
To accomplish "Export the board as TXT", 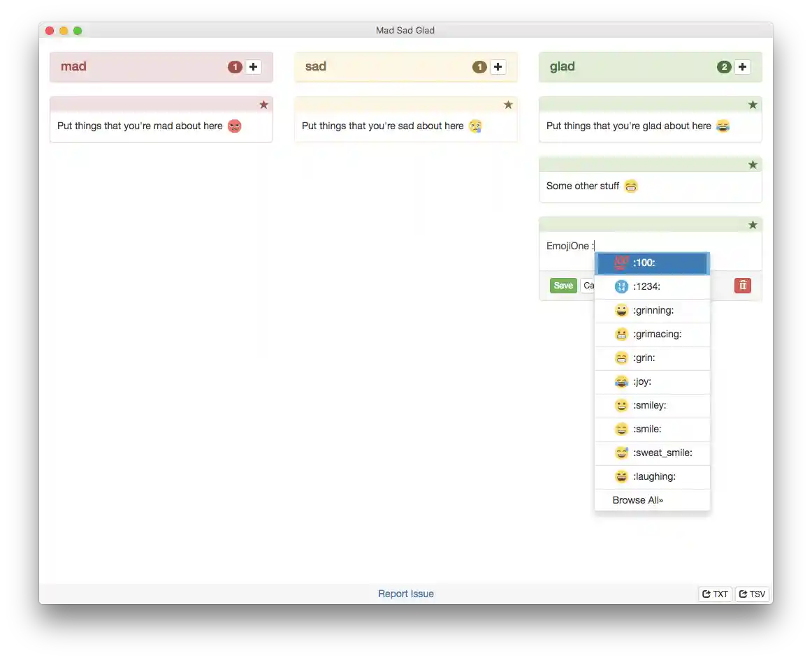I will point(715,594).
